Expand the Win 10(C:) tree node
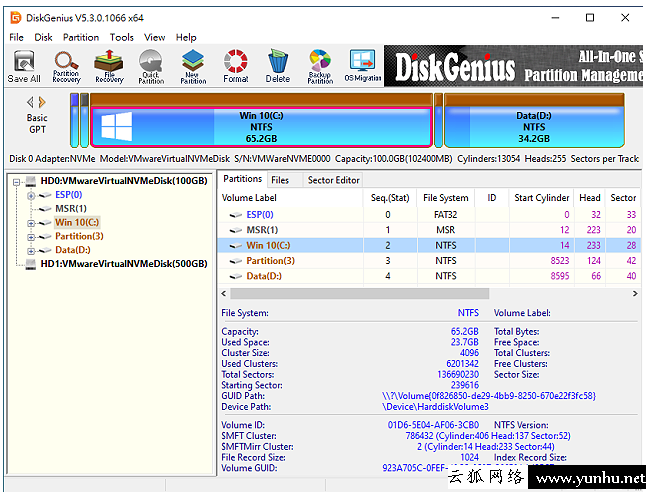Viewport: 649px width, 500px height. coord(31,224)
